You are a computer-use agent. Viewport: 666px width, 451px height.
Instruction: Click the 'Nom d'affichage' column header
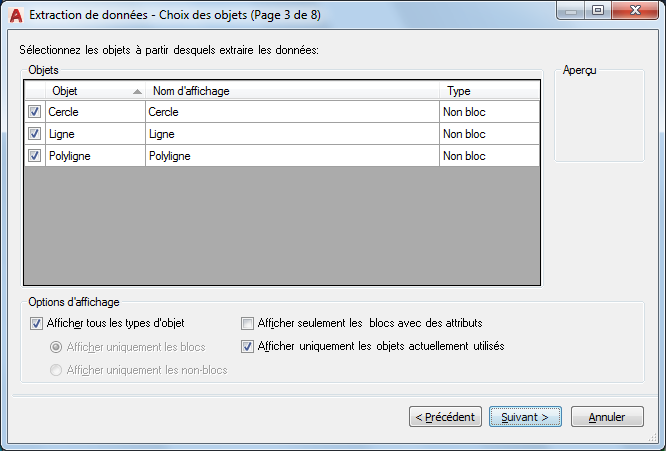coord(292,91)
